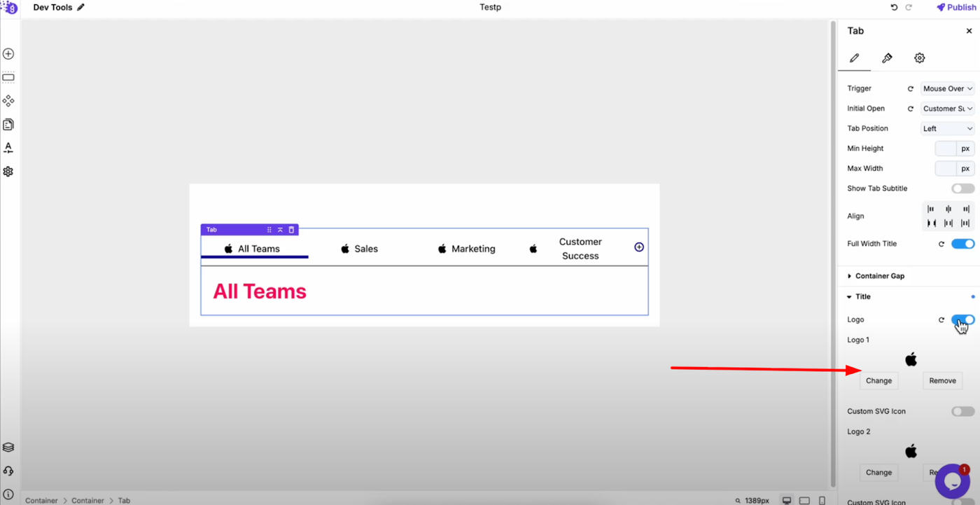Select the bottom-center align option
Image resolution: width=980 pixels, height=505 pixels.
point(948,223)
